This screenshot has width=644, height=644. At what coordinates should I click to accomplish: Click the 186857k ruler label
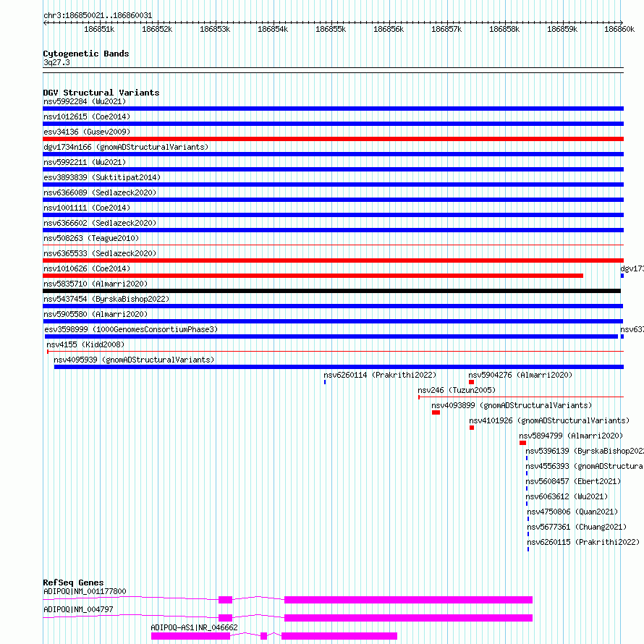coord(446,29)
